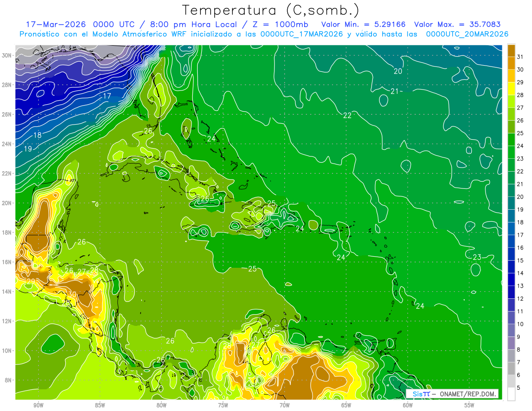Click the white legend swatch below 5
Screen dimensions: 532x411
(511, 394)
